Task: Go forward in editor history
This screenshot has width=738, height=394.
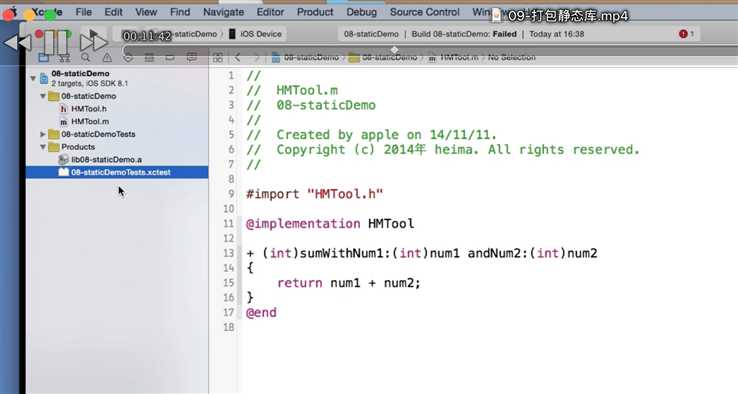Action: (x=256, y=57)
